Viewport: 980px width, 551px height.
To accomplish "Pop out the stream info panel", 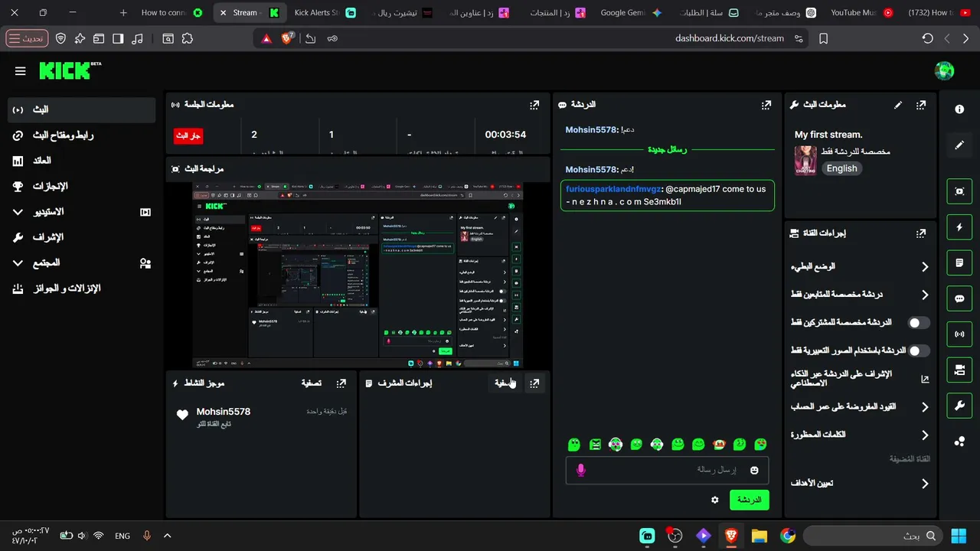I will pos(921,105).
